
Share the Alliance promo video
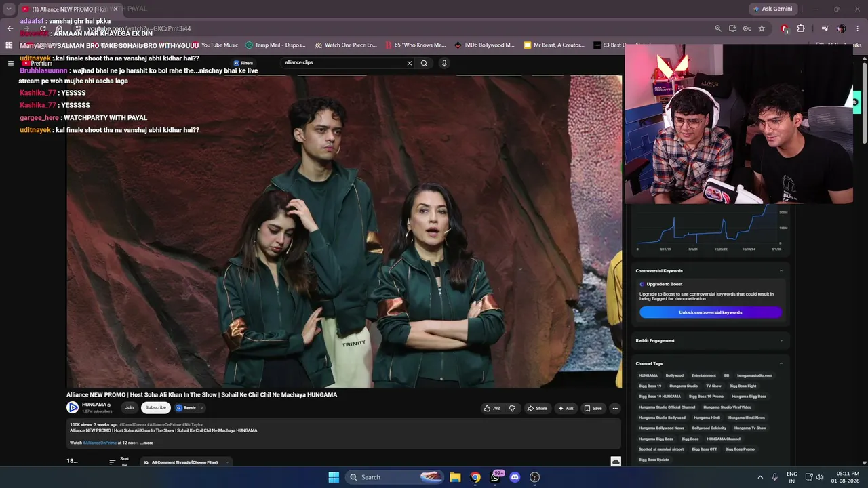pos(536,408)
